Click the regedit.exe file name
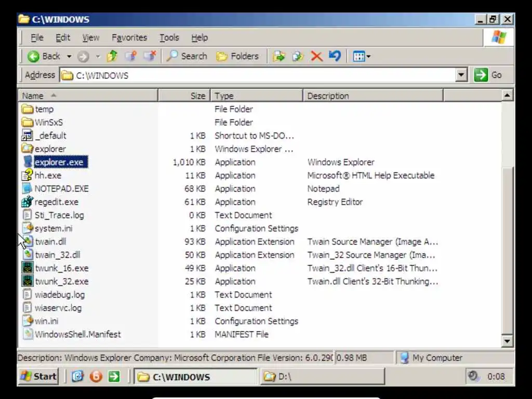This screenshot has height=399, width=532. (56, 202)
